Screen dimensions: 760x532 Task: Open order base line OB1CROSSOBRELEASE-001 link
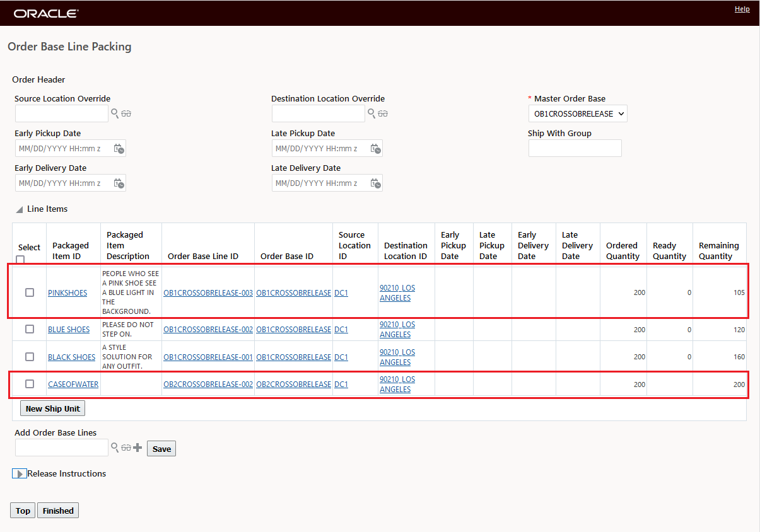tap(208, 357)
